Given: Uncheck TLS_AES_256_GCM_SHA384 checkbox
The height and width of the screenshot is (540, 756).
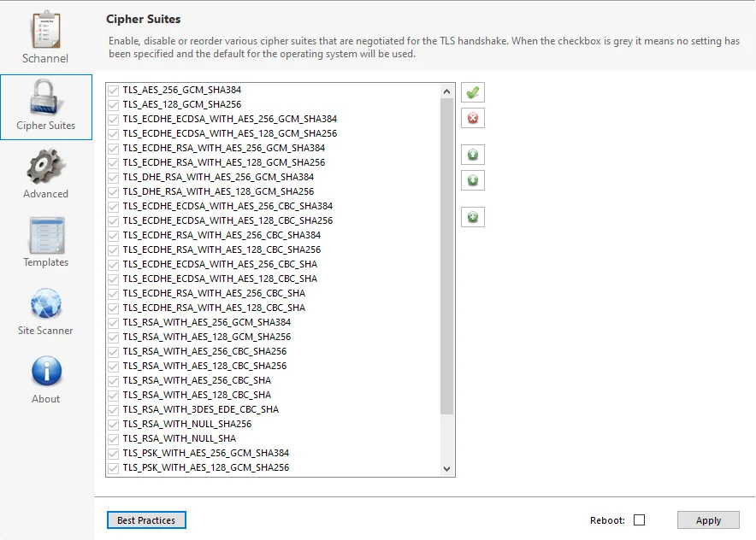Looking at the screenshot, I should pos(113,90).
